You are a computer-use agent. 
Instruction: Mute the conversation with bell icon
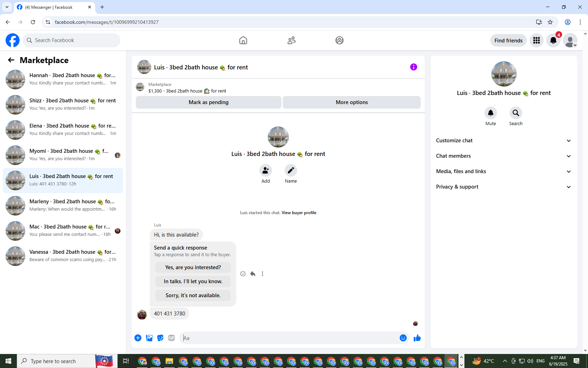click(491, 113)
